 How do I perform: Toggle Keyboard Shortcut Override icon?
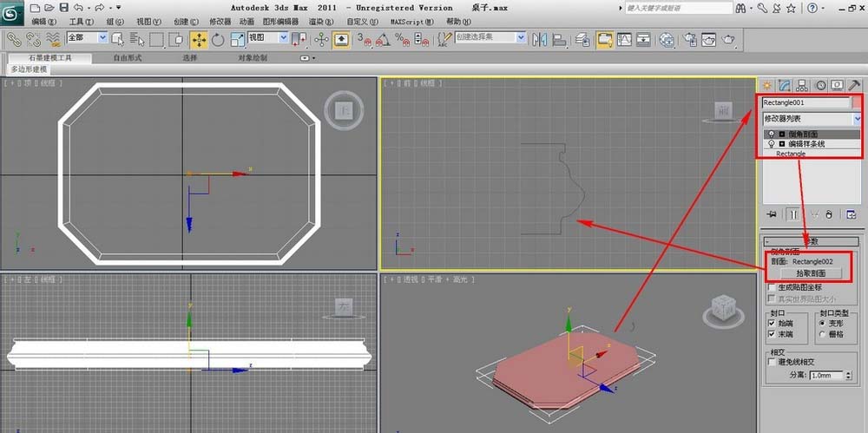(341, 39)
